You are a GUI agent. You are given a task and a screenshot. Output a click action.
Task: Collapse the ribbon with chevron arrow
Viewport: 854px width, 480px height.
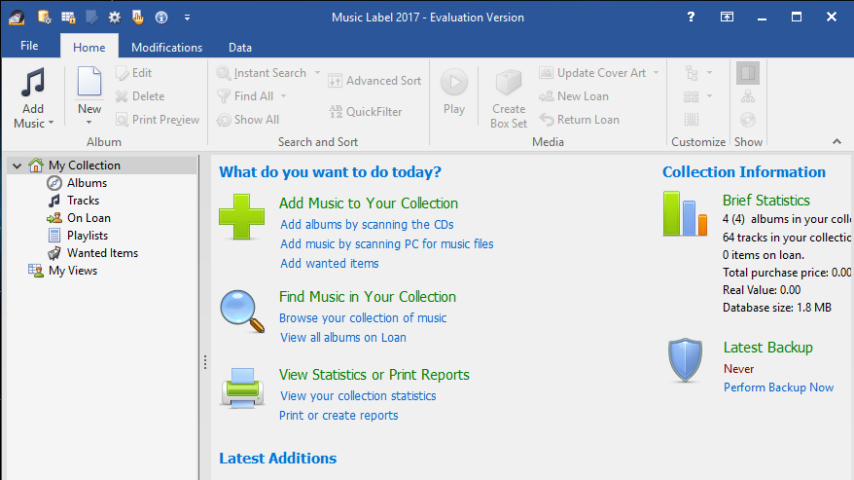pyautogui.click(x=837, y=142)
